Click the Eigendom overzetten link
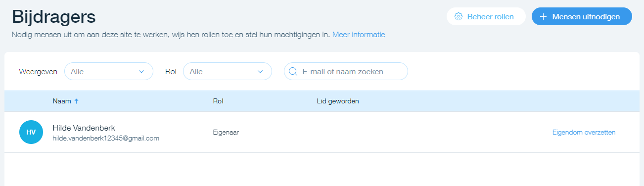 [584, 132]
